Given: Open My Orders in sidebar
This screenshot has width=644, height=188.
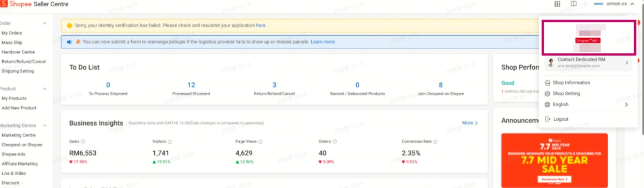Looking at the screenshot, I should [x=12, y=33].
